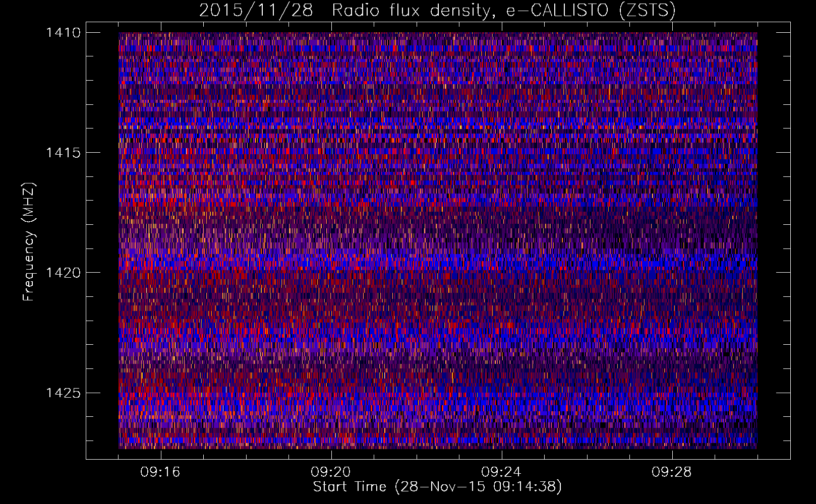Click the 09:16 time tick label
The image size is (816, 504).
pos(160,472)
